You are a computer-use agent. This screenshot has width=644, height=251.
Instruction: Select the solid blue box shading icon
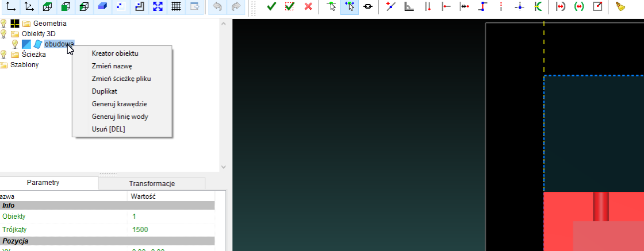coord(103,6)
